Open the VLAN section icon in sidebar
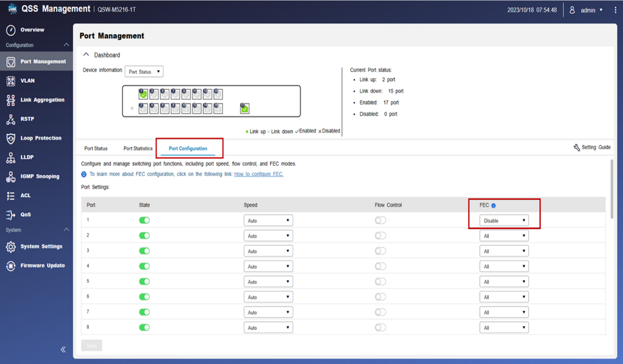 click(11, 81)
